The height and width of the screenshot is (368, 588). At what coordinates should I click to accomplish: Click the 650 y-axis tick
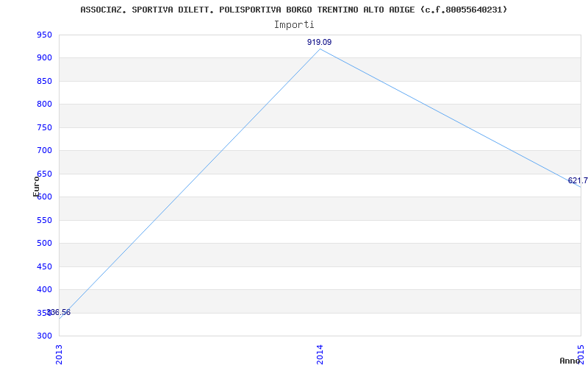[44, 174]
